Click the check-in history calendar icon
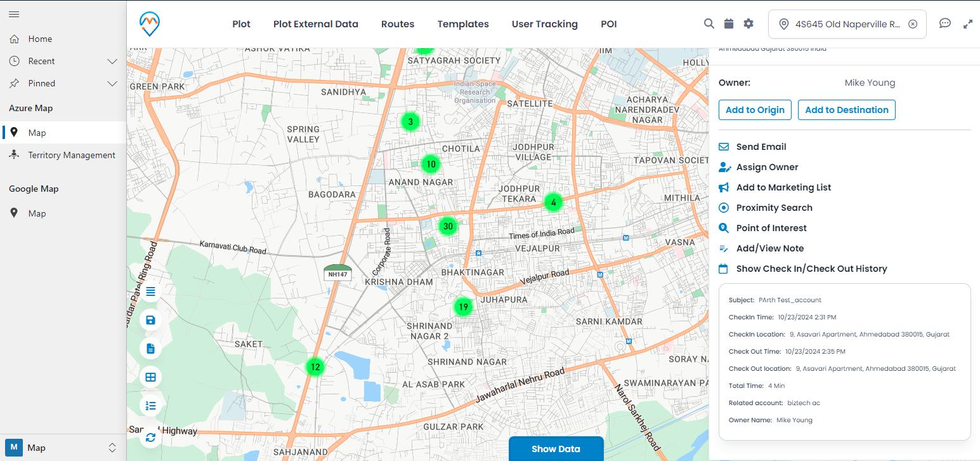Image resolution: width=980 pixels, height=461 pixels. [723, 269]
